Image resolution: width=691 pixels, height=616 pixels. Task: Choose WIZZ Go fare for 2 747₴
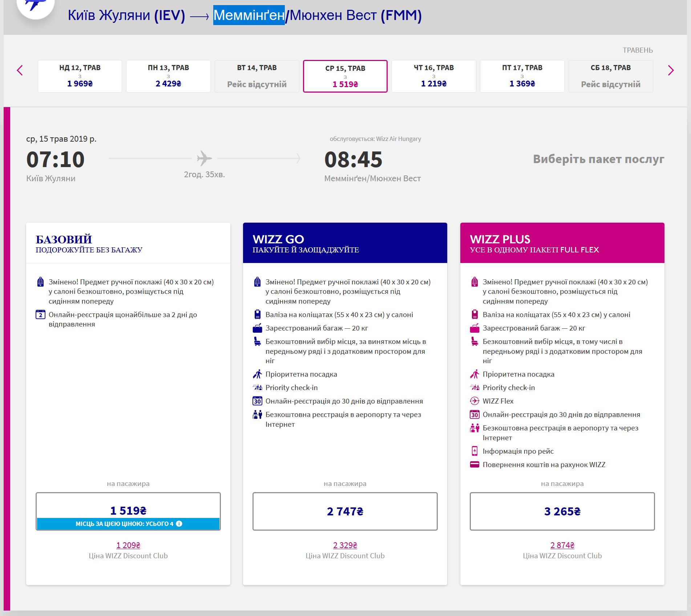click(345, 511)
